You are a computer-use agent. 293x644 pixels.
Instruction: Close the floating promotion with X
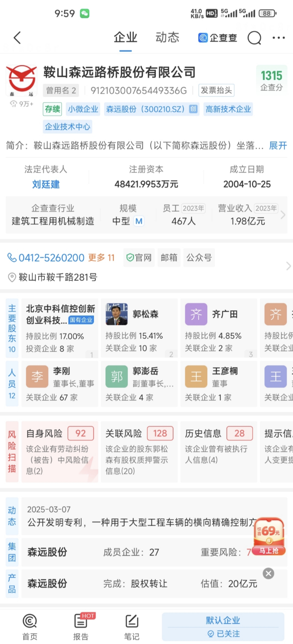[x=269, y=573]
